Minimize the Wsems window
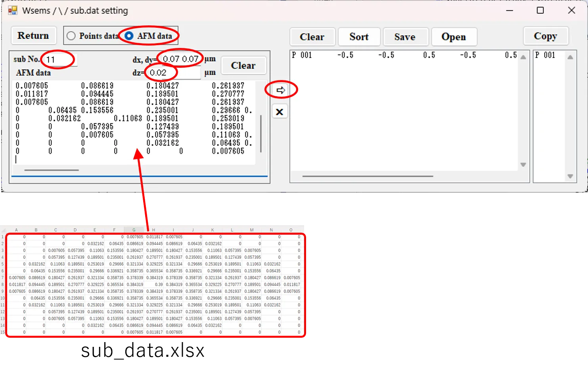 coord(510,10)
